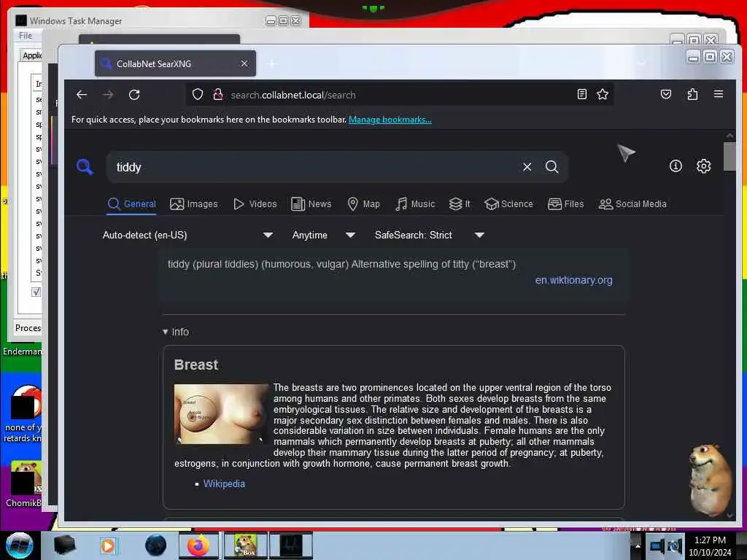Screen dimensions: 747x560
Task: Open SearXNG preferences gear icon
Action: tap(704, 166)
